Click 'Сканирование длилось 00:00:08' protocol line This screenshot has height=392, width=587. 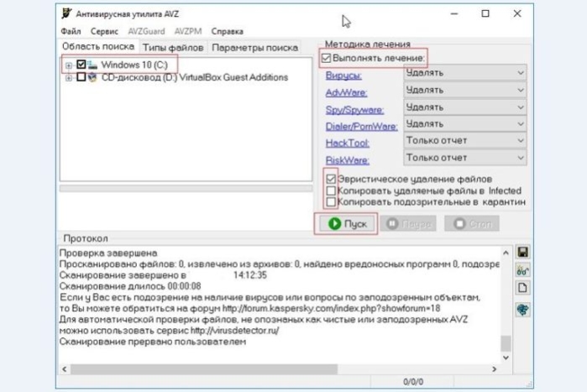coord(130,286)
